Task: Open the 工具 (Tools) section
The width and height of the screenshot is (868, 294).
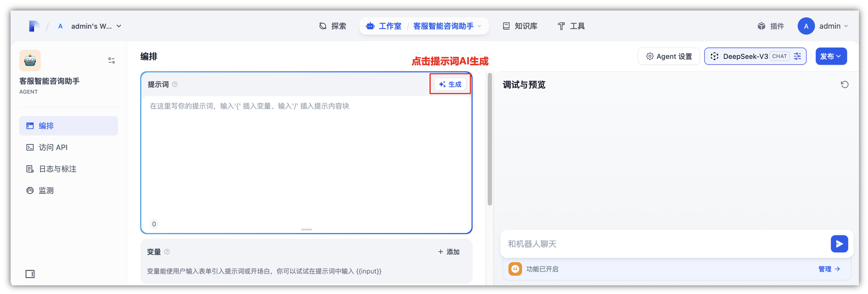Action: [571, 26]
